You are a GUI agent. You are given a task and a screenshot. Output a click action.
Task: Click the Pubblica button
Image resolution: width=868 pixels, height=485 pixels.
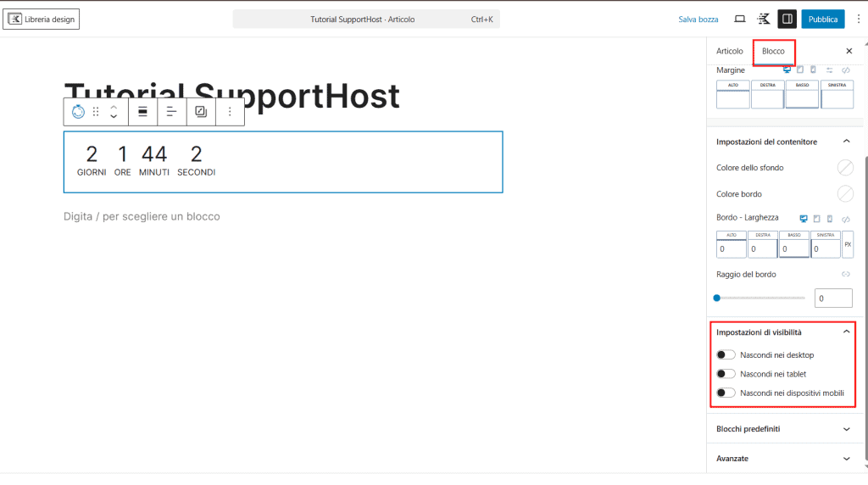coord(823,19)
